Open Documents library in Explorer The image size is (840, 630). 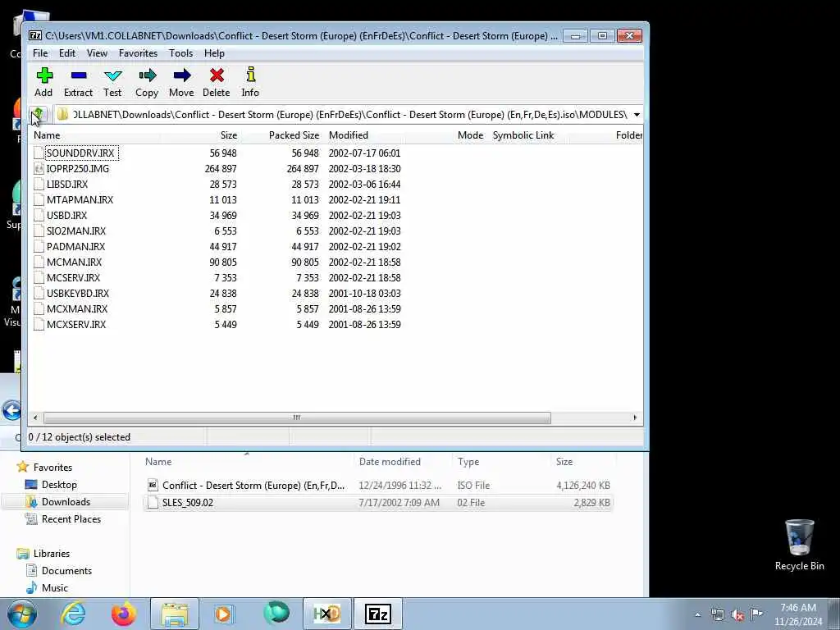(66, 571)
